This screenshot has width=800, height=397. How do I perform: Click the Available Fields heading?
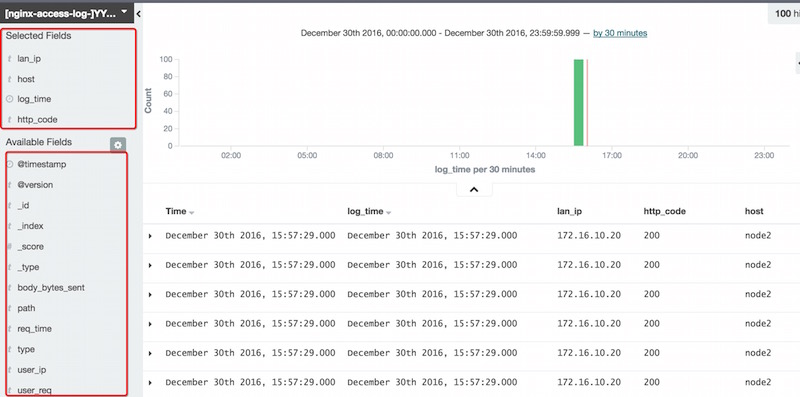pyautogui.click(x=39, y=142)
